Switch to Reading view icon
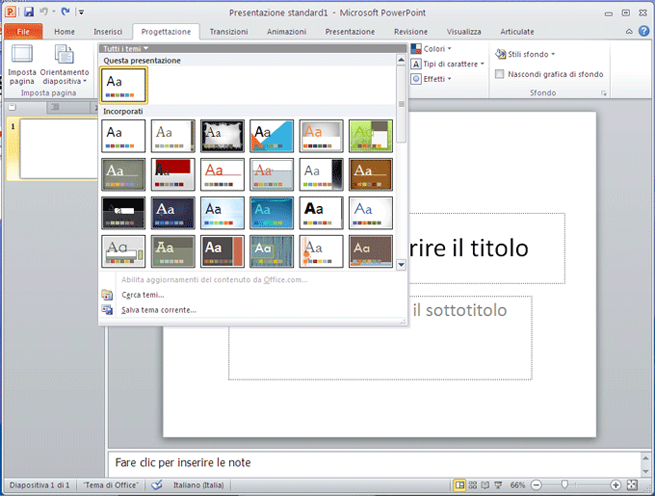 pos(485,485)
